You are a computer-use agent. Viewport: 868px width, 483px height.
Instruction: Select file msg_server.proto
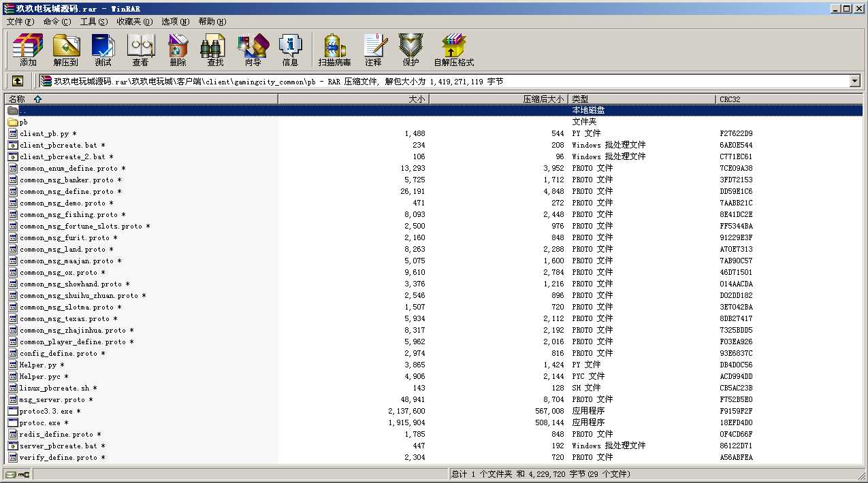(x=56, y=400)
